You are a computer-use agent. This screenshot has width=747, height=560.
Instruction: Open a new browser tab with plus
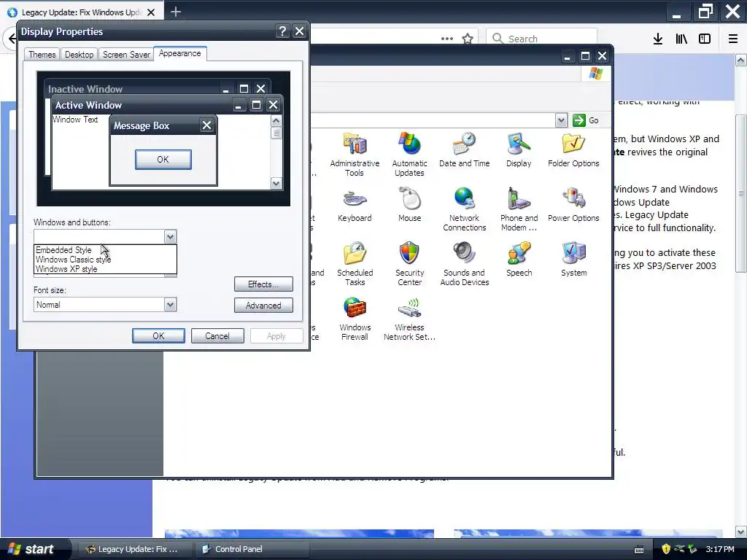(176, 12)
